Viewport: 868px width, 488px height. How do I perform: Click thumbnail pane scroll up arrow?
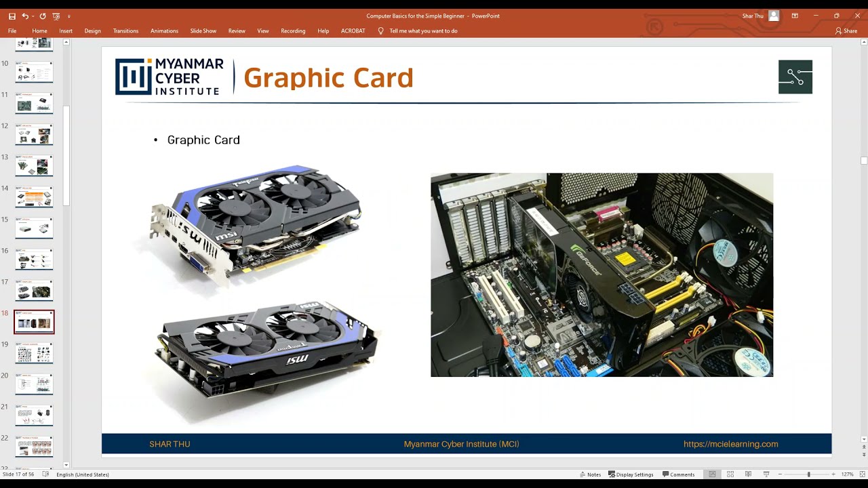click(66, 42)
